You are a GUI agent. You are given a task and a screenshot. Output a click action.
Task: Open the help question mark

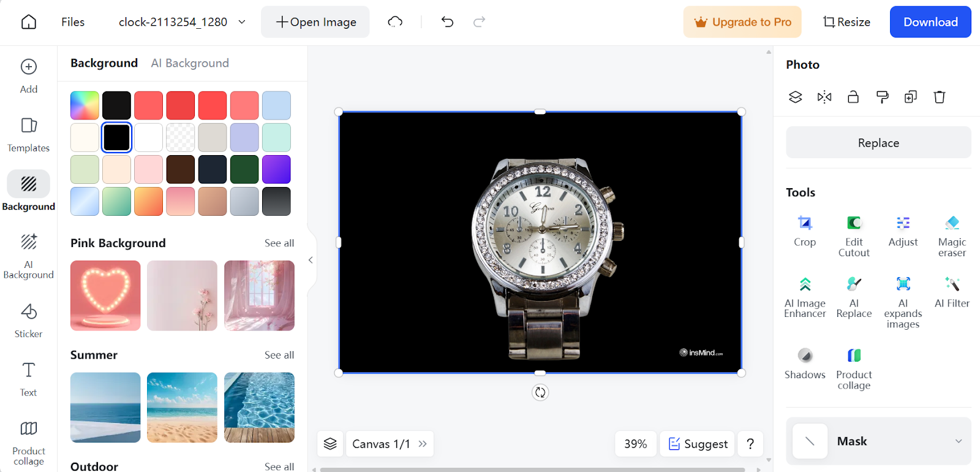pyautogui.click(x=750, y=444)
